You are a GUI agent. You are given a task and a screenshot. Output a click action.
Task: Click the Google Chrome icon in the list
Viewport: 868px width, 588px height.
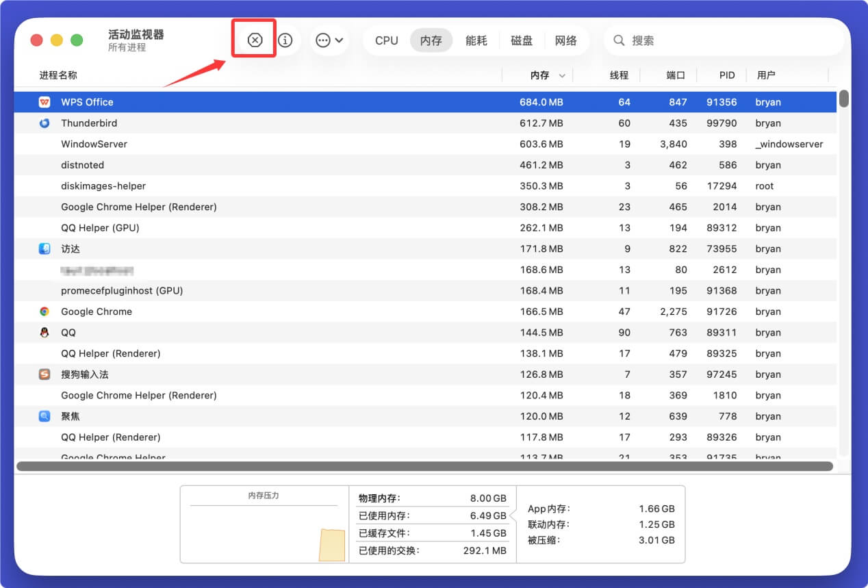[44, 311]
